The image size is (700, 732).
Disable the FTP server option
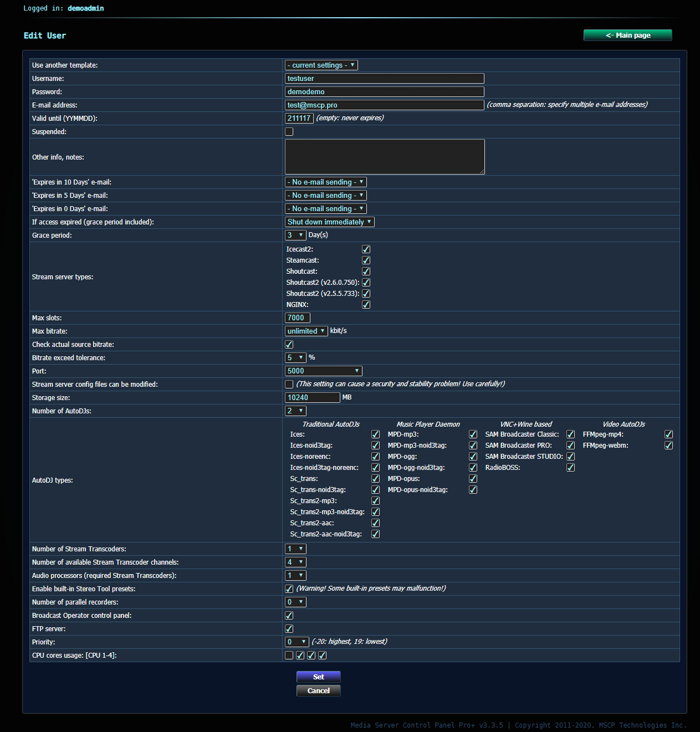pyautogui.click(x=289, y=628)
